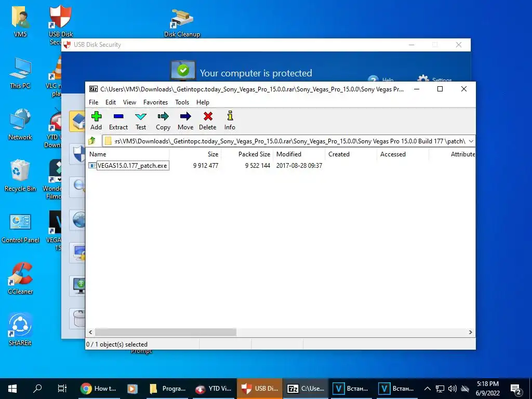
Task: Open the Help menu in 7-Zip
Action: coord(203,102)
